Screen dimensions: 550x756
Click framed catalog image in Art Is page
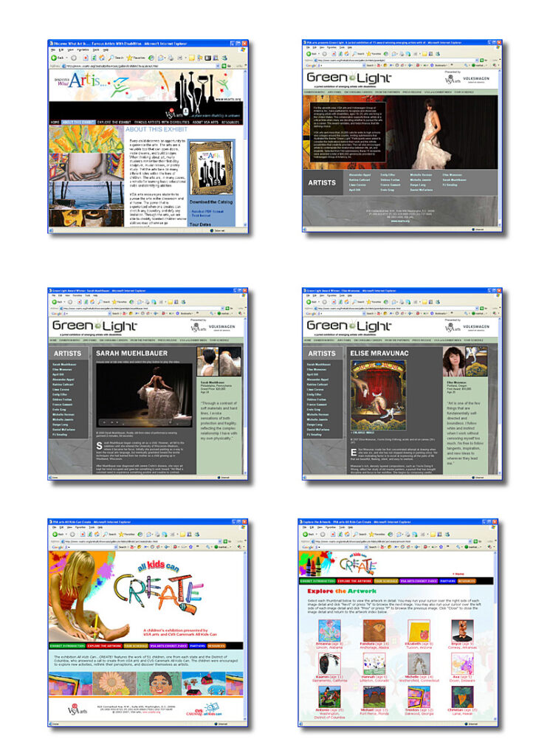tap(211, 168)
